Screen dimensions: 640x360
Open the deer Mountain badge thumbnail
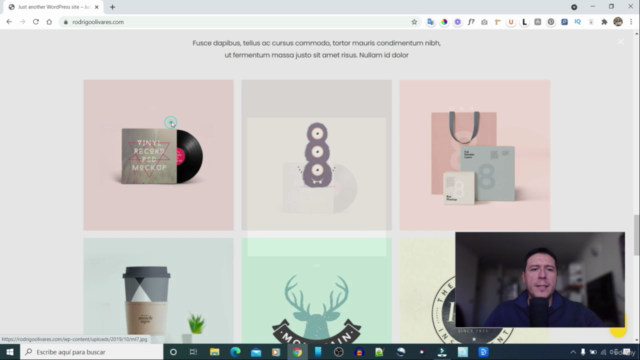(316, 291)
